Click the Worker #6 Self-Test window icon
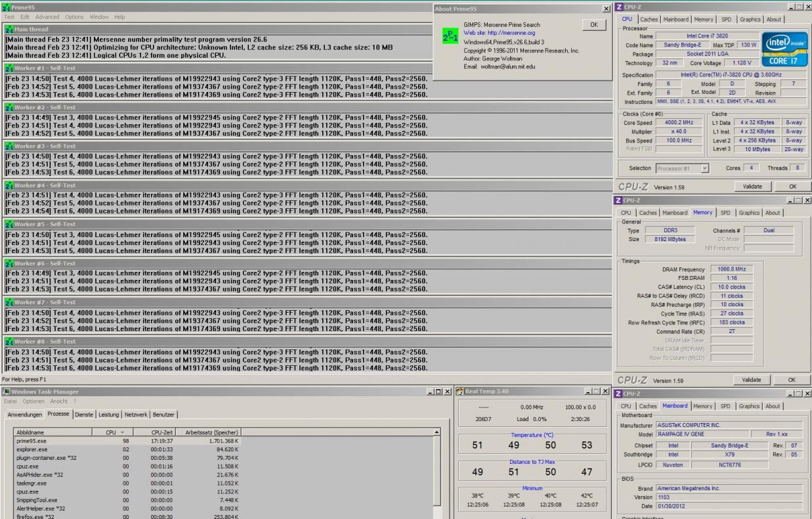 [9, 263]
